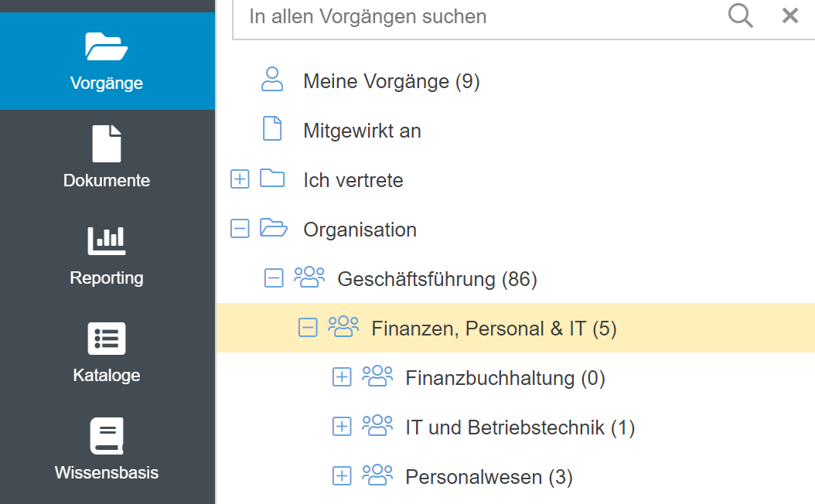The width and height of the screenshot is (815, 504).
Task: Switch to Dokumente in the sidebar
Action: tap(107, 158)
